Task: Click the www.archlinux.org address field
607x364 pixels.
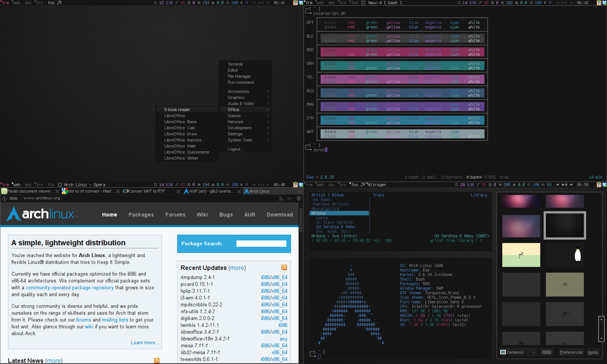Action: coord(150,198)
